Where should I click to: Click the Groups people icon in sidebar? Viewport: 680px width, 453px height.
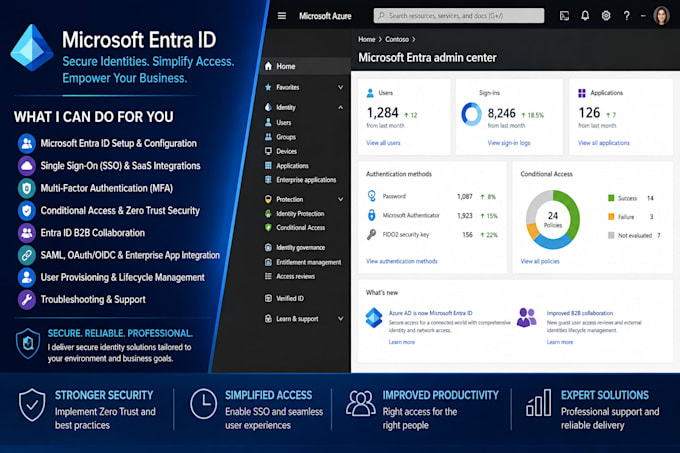[x=268, y=137]
